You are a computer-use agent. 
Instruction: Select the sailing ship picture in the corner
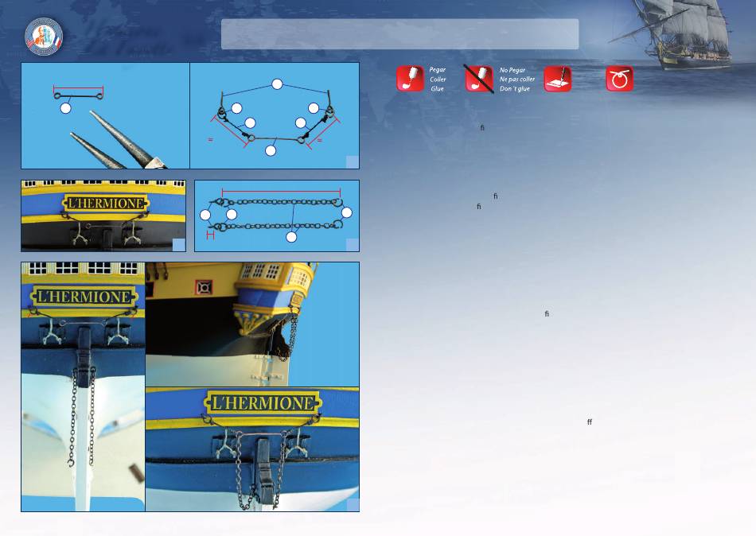[x=672, y=36]
